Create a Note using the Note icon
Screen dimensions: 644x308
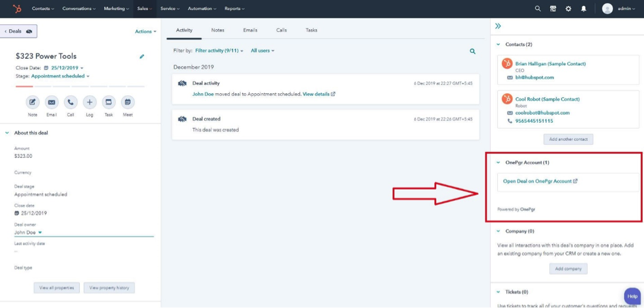click(32, 102)
